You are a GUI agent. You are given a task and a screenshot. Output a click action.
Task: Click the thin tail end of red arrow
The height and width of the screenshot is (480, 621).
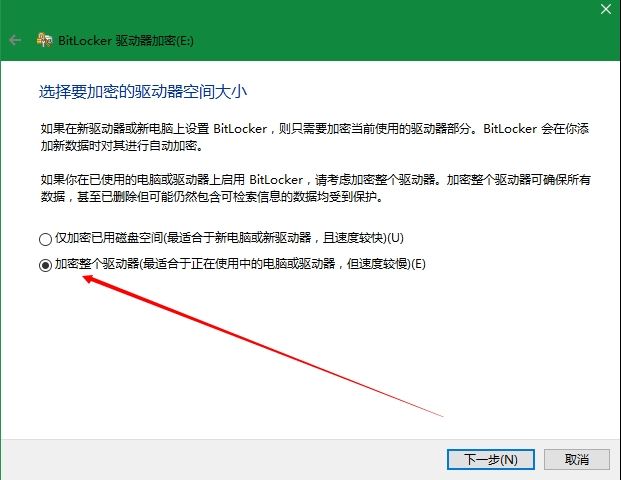(440, 415)
